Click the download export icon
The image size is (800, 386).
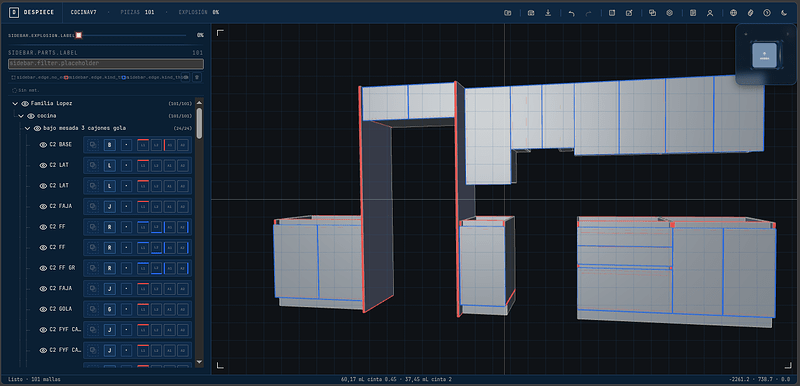coord(548,13)
